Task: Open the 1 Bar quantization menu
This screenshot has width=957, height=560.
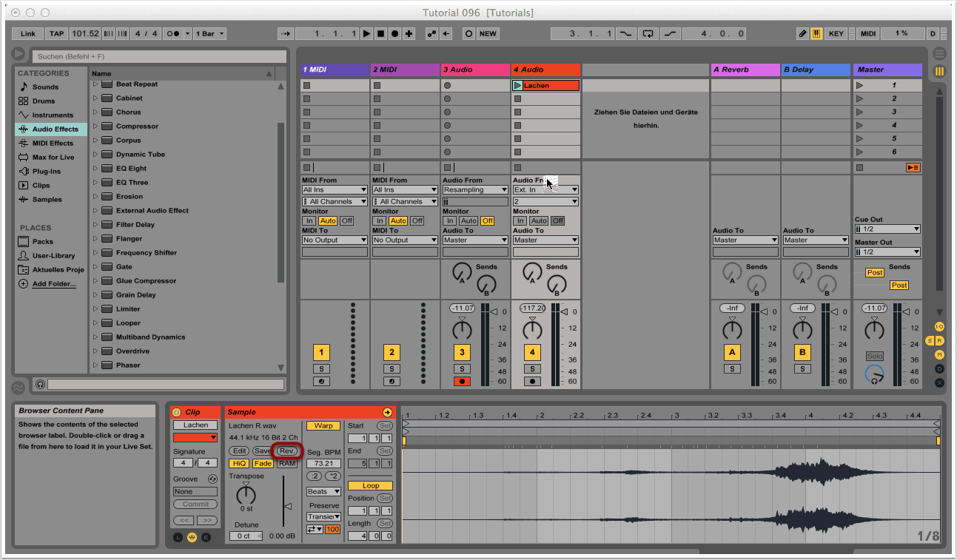Action: pos(210,33)
